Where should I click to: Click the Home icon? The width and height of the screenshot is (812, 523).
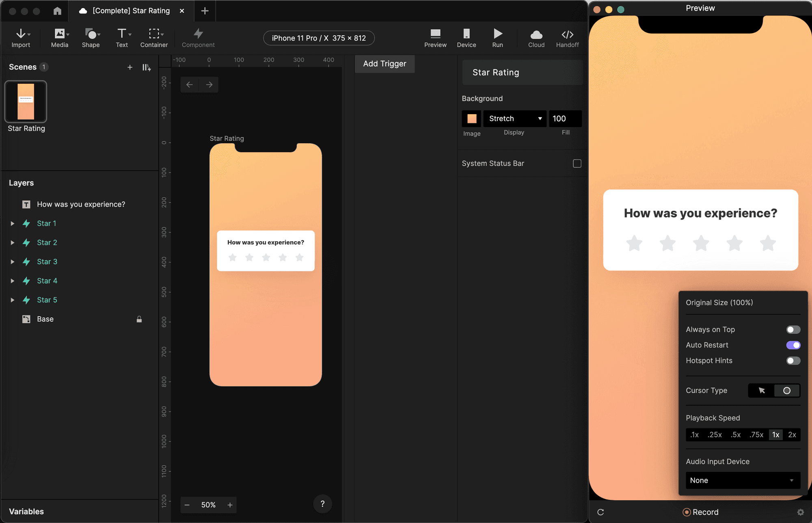pyautogui.click(x=57, y=11)
